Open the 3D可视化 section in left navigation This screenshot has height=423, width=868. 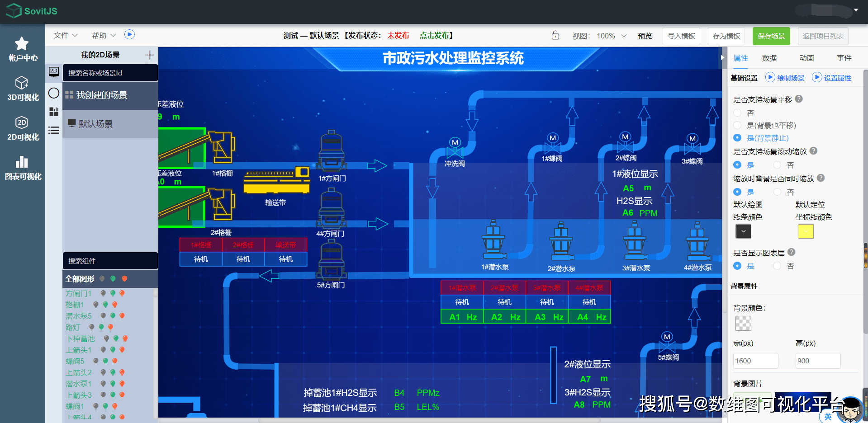tap(22, 89)
